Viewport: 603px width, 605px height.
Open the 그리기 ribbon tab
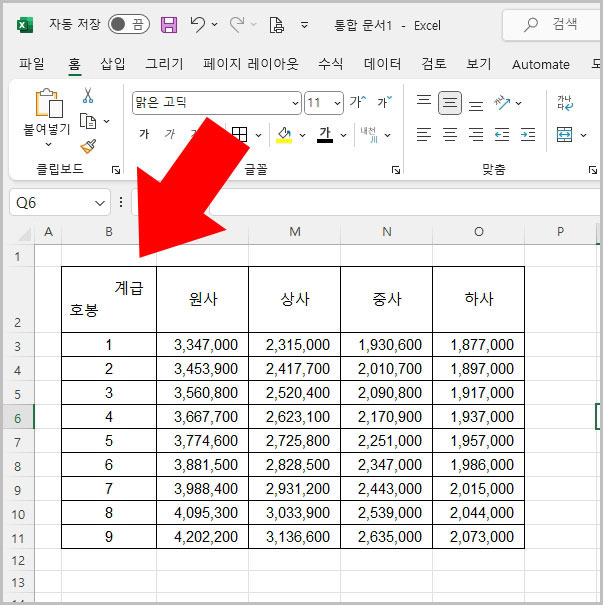point(164,64)
